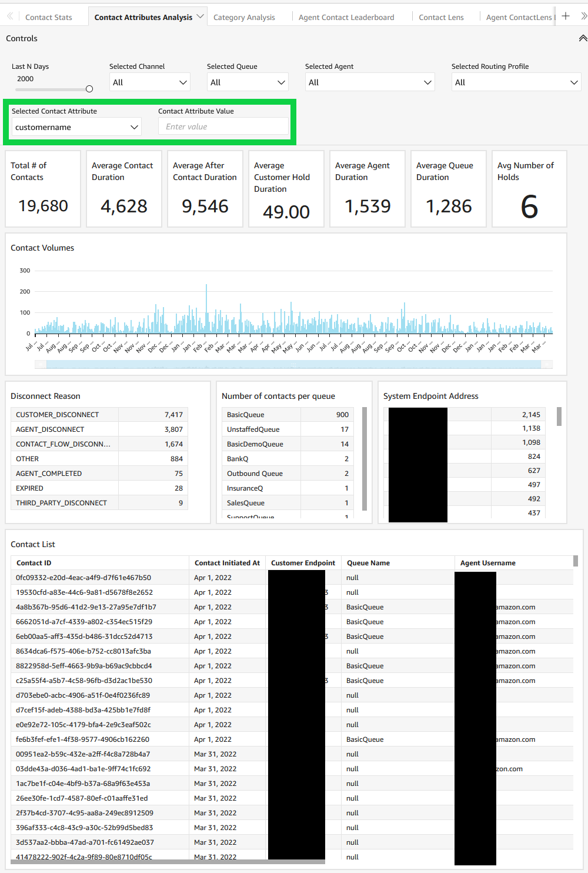Open the Selected Routing Profile dropdown

click(x=515, y=82)
